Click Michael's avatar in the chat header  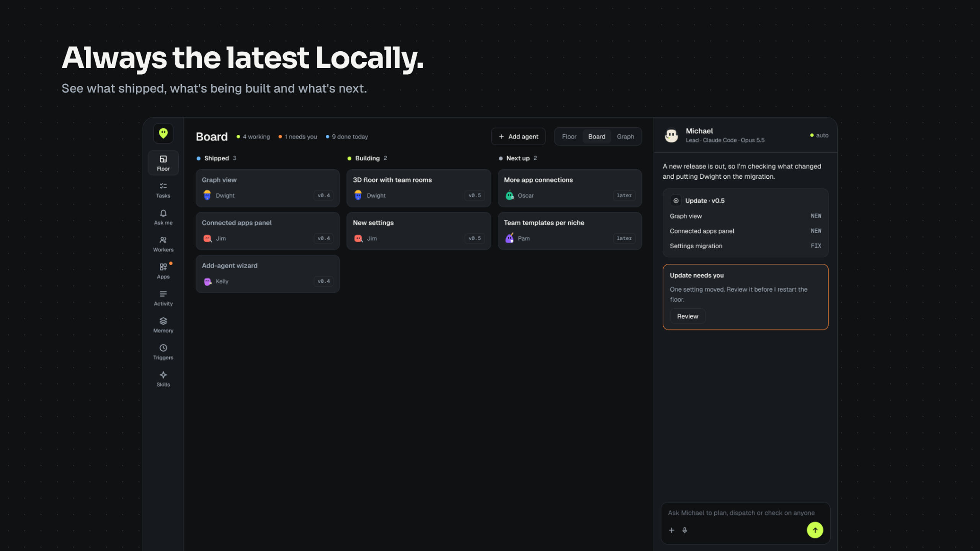[x=671, y=135]
